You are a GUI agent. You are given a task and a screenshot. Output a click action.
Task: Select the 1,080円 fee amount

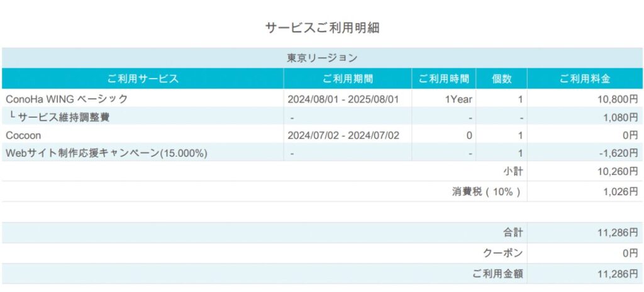click(619, 117)
